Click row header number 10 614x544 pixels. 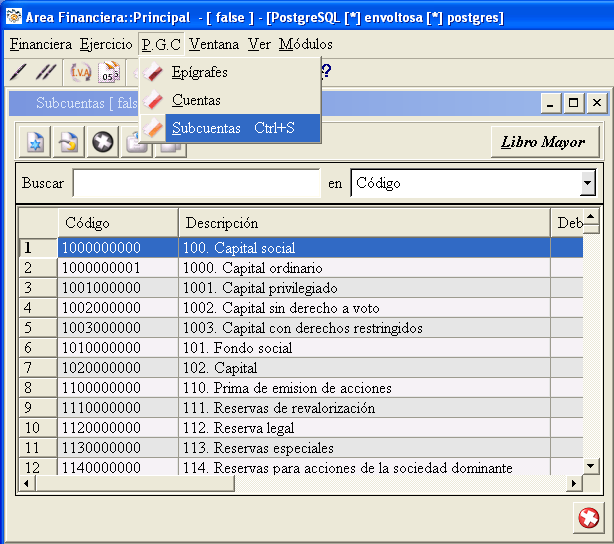(38, 428)
